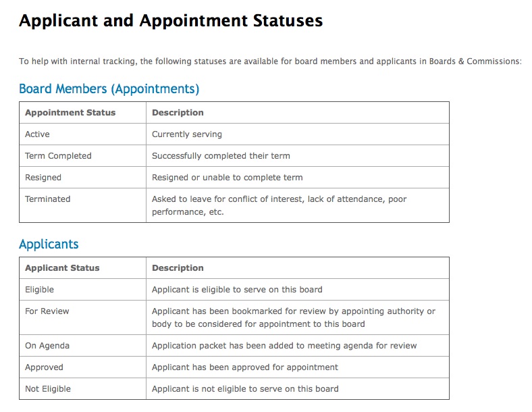532x412 pixels.
Task: Click the Successfully completed their term description
Action: click(221, 156)
